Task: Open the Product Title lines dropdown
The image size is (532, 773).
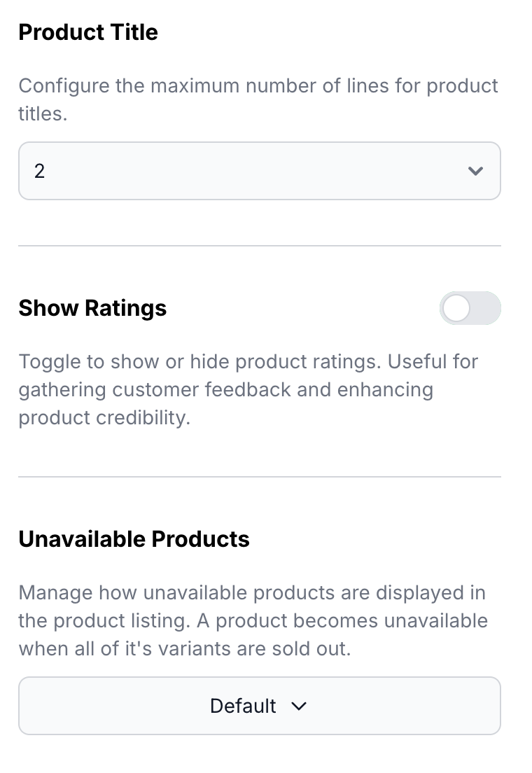Action: (259, 171)
